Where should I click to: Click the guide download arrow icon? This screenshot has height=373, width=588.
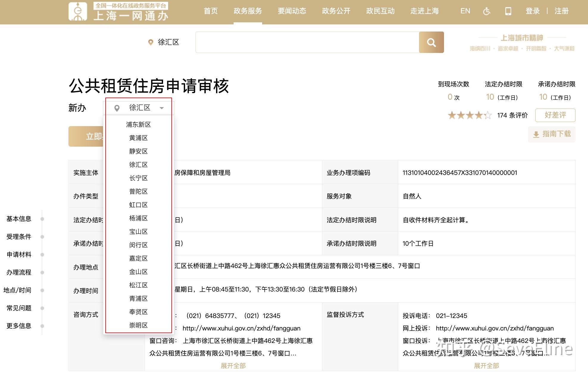(536, 134)
